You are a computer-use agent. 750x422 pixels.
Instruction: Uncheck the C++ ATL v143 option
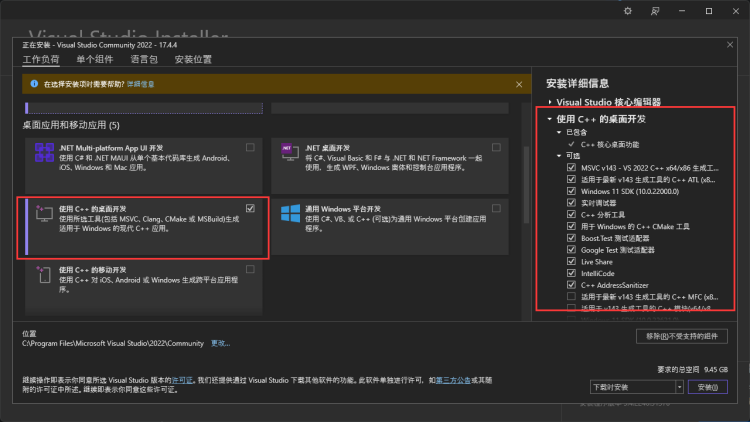[571, 179]
